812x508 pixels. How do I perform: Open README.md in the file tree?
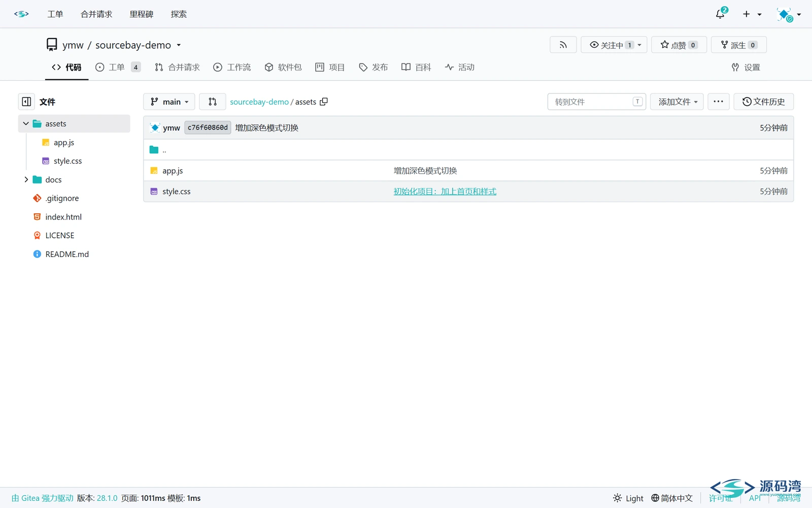click(67, 254)
